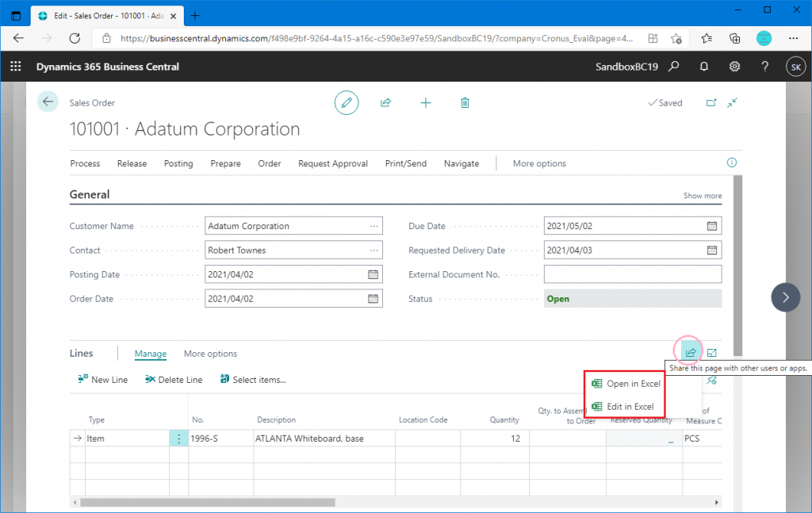Click the Quantity column header
This screenshot has width=812, height=513.
[504, 419]
